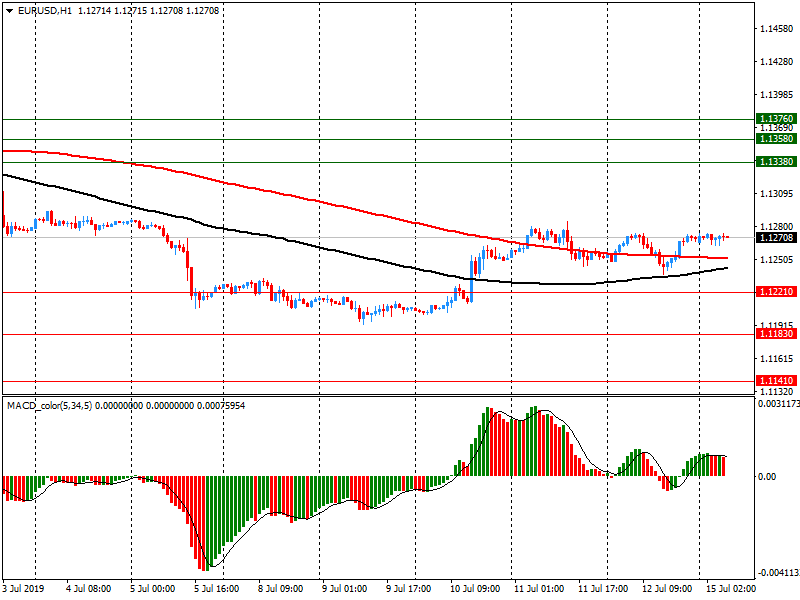
Task: Click the 4 Jul 08:00 time axis label
Action: tap(88, 588)
